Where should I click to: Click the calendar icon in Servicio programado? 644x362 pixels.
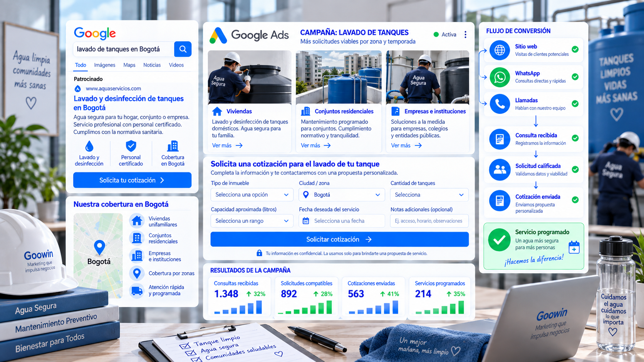[574, 247]
